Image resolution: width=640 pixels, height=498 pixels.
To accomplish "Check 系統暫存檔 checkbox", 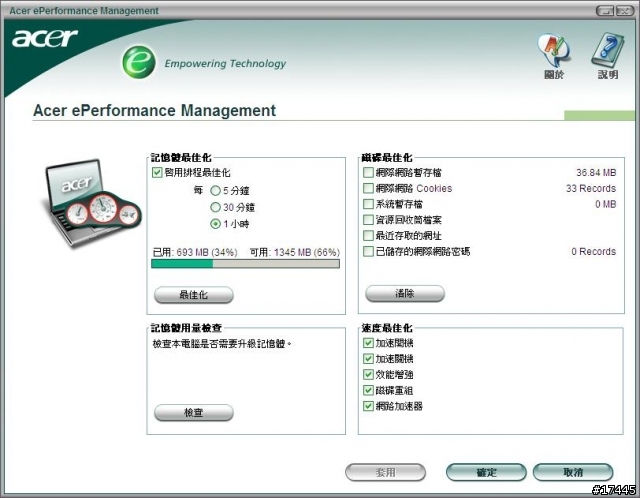I will coord(368,204).
